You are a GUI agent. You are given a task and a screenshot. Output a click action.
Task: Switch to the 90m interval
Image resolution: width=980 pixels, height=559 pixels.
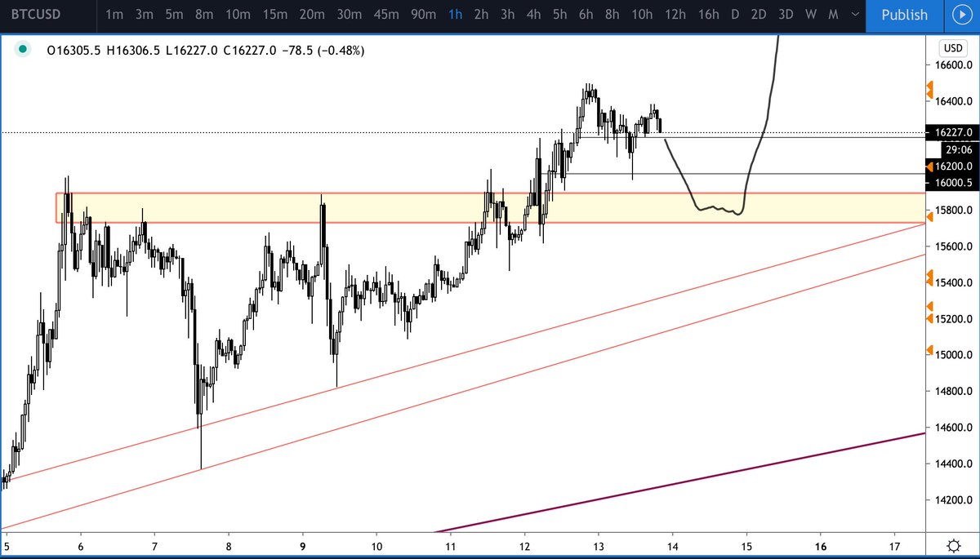[x=423, y=15]
